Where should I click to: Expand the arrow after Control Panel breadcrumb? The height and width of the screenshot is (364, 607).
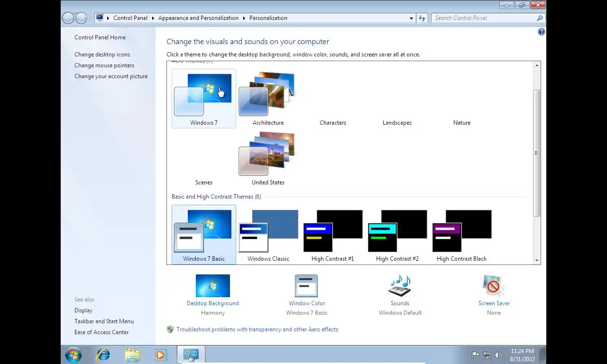pos(153,18)
